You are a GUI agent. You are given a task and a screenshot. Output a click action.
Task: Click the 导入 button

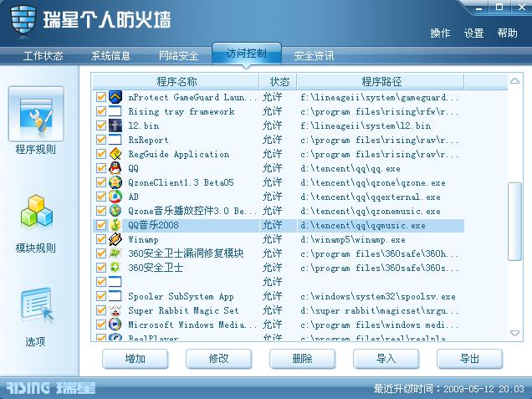pyautogui.click(x=386, y=359)
